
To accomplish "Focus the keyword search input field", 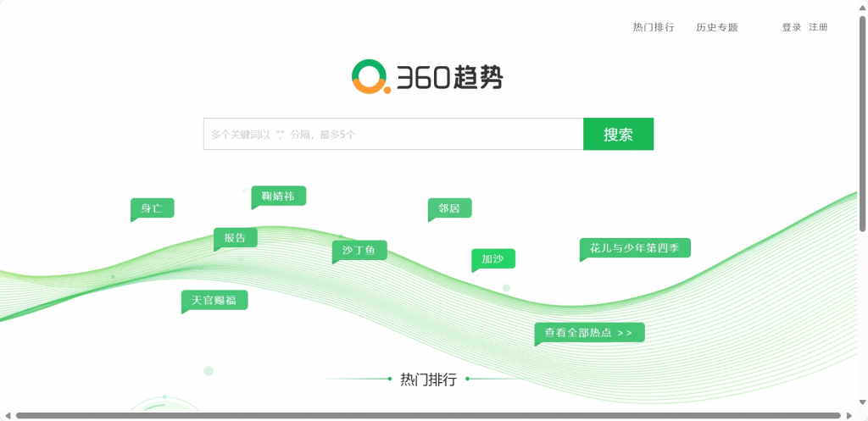I will click(393, 134).
